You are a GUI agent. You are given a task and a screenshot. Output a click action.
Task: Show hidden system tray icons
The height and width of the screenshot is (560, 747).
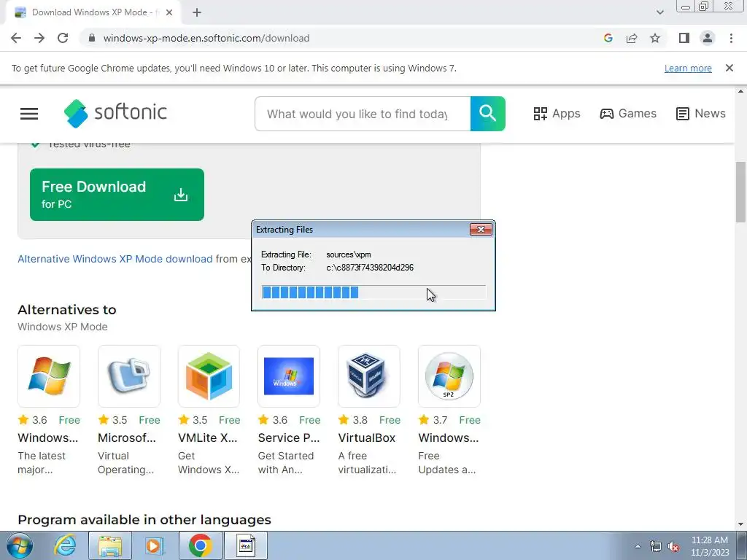click(x=638, y=546)
